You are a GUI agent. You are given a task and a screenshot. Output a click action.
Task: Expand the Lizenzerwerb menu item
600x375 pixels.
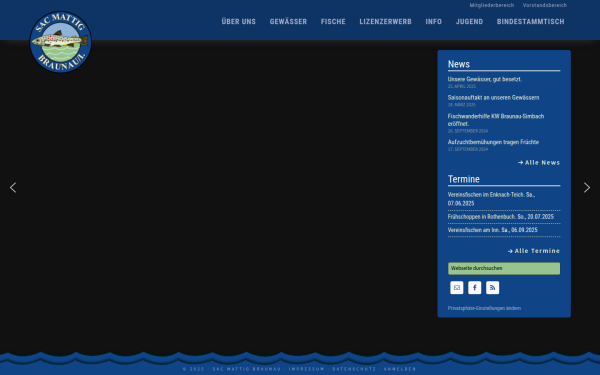385,22
